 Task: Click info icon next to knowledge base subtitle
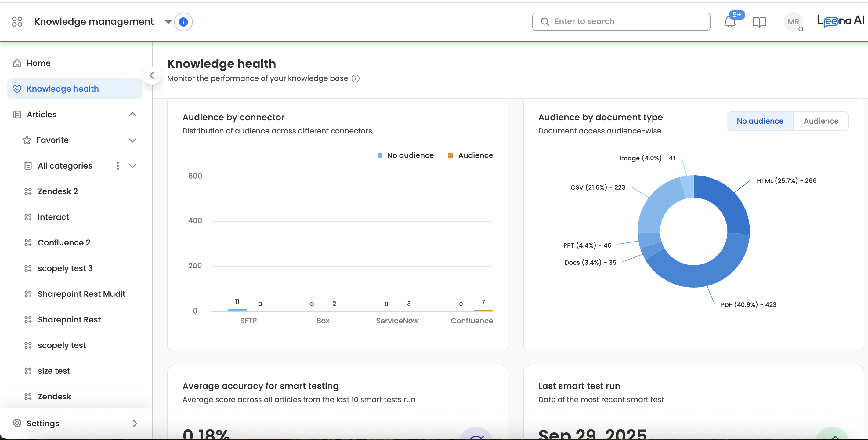tap(356, 78)
